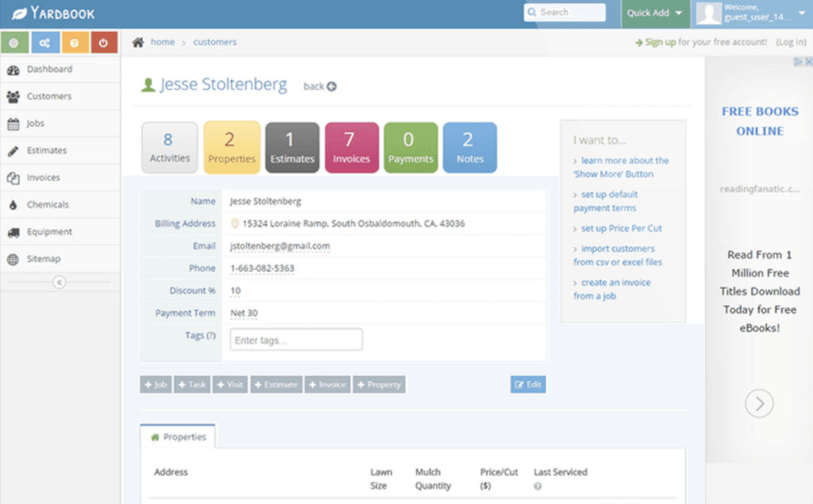Click the back arrow icon beside customer name
The image size is (813, 504).
point(332,87)
